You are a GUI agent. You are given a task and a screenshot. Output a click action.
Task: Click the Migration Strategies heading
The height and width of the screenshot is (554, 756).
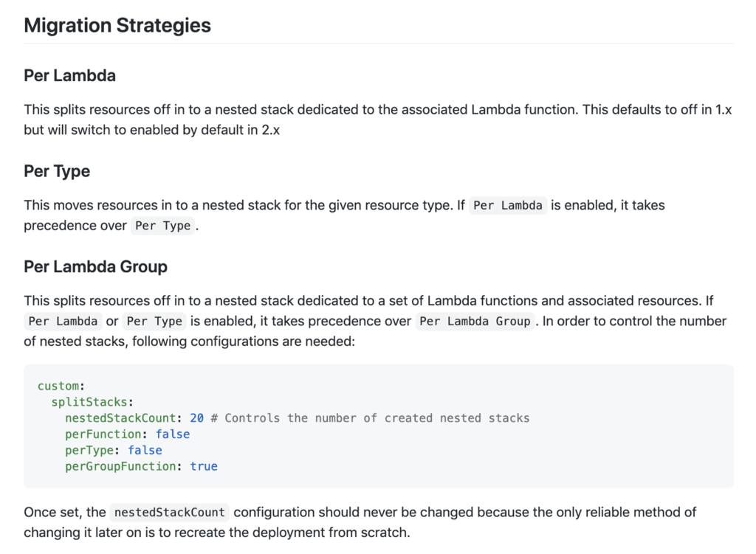(117, 25)
